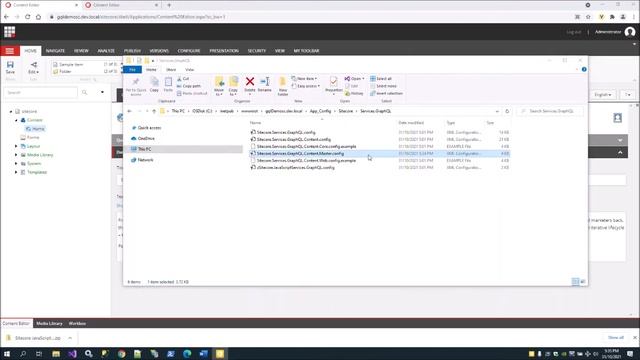The image size is (640, 360).
Task: Expand the address bar history dropdown
Action: tap(497, 111)
